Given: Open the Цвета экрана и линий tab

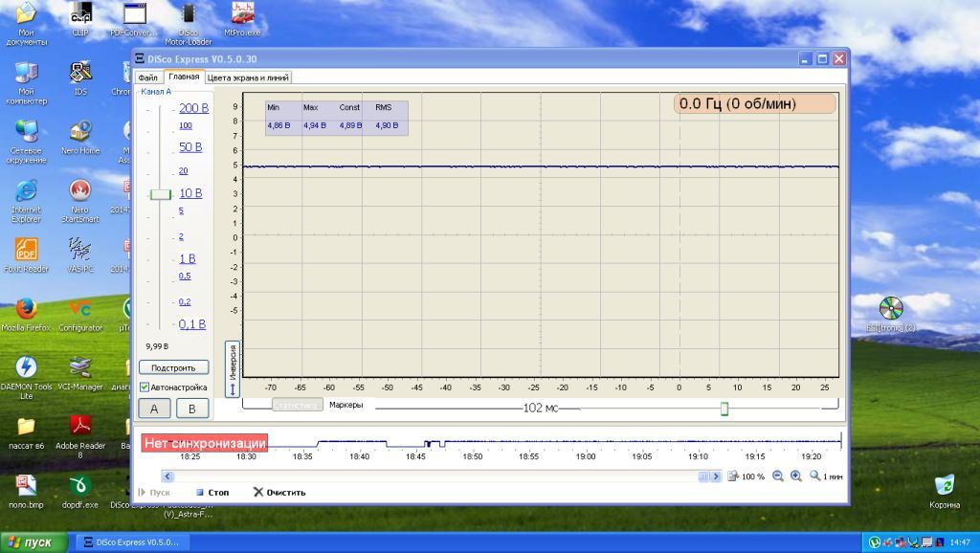Looking at the screenshot, I should tap(248, 77).
